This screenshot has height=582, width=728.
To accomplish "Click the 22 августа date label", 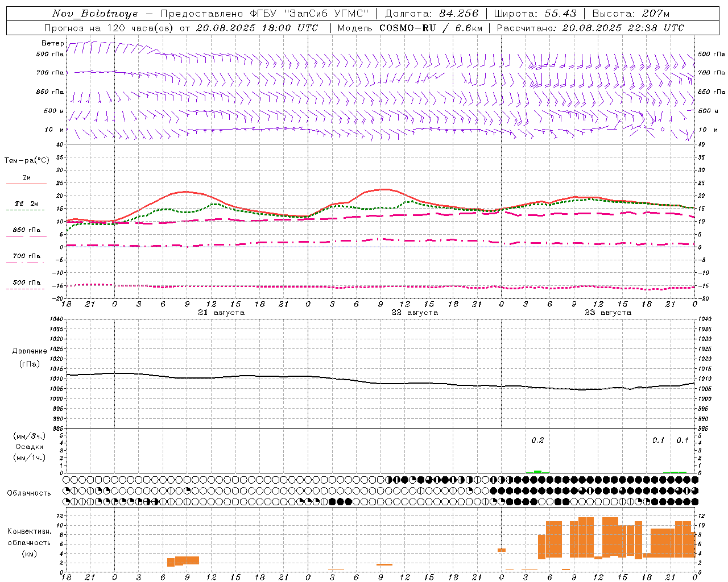I will pos(415,313).
